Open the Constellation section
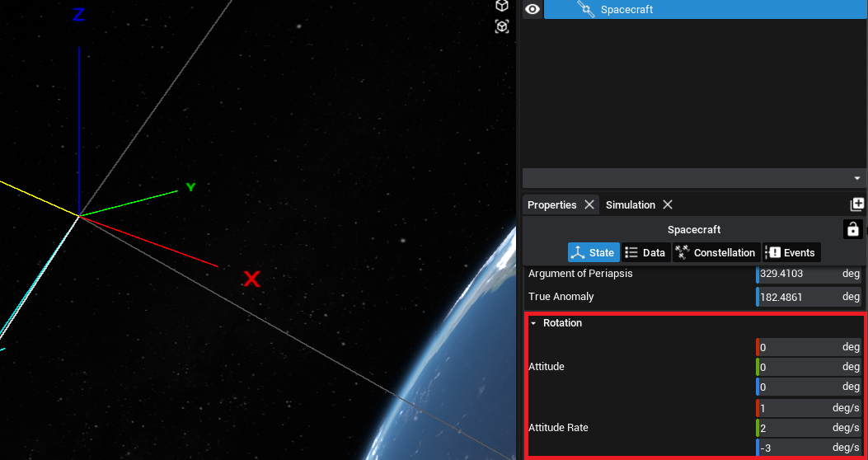 point(715,252)
